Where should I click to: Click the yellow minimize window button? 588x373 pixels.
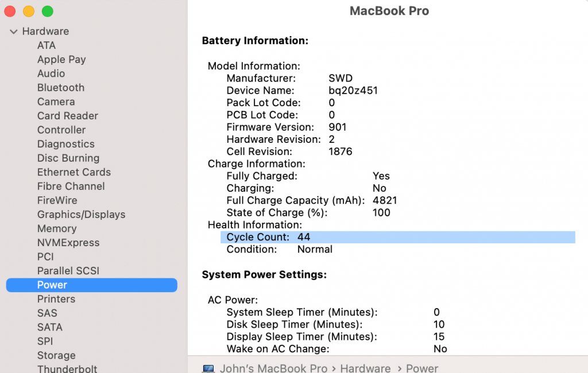(29, 11)
